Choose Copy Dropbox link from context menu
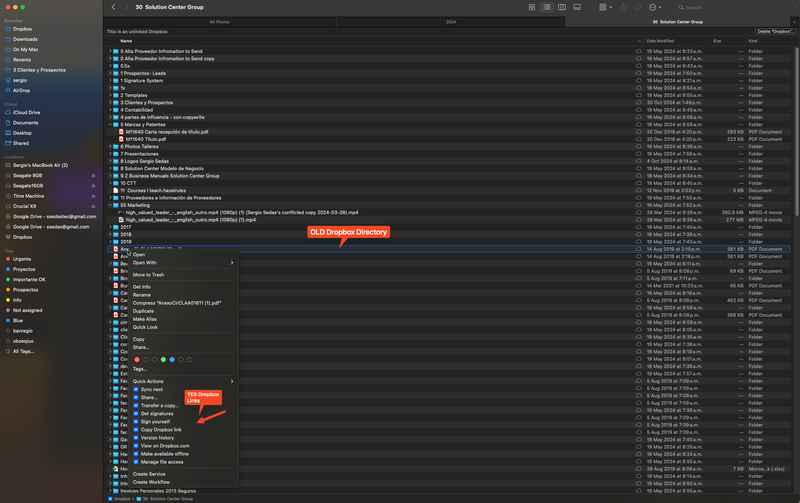The height and width of the screenshot is (503, 800). pyautogui.click(x=164, y=429)
